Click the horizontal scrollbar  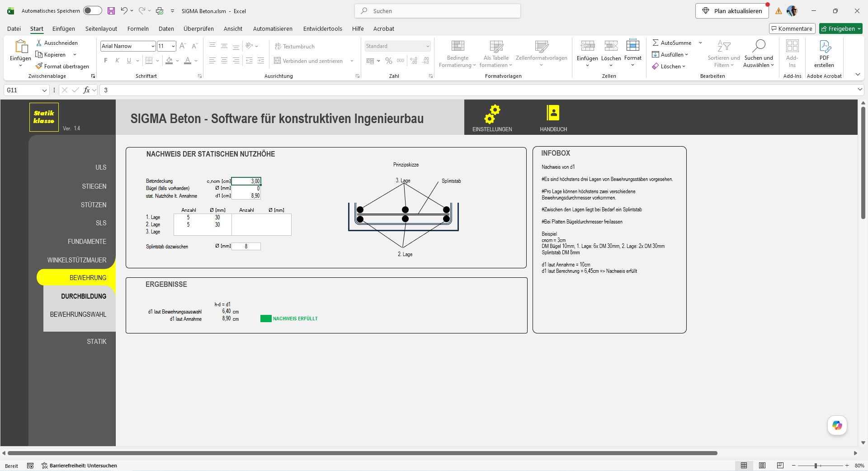363,453
